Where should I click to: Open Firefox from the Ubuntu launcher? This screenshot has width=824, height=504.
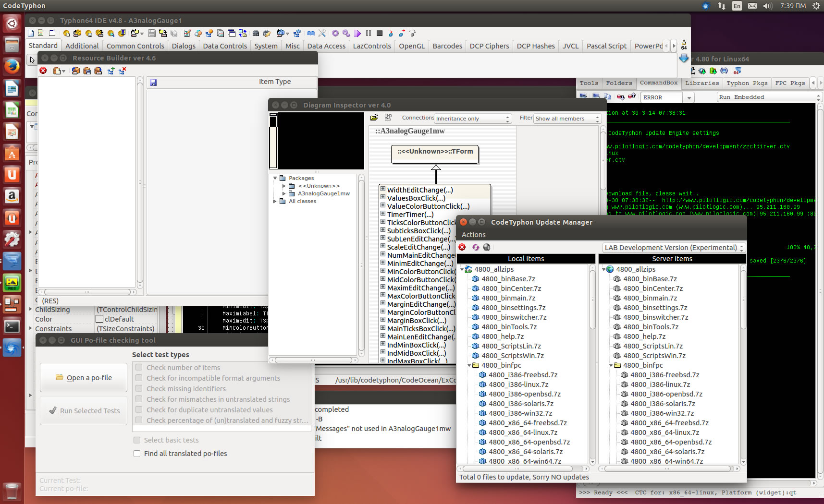point(12,66)
